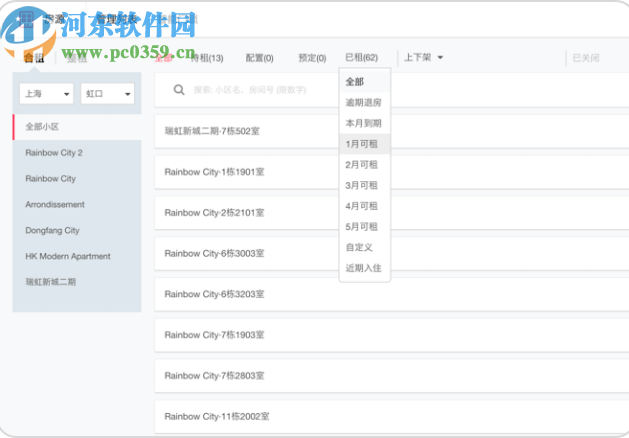Choose 1月可租 in the dropdown menu

click(365, 144)
